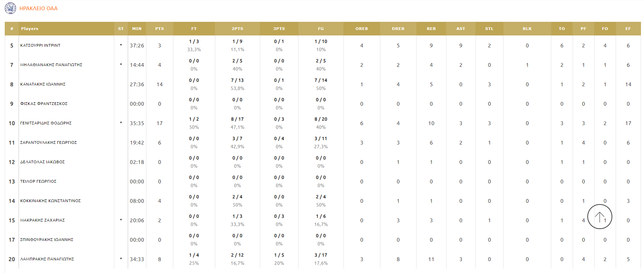Viewport: 644px width, 273px height.
Task: Click player ΣΑΡΑΝΤΟΥΛΑΚΗΣ ΓΕΩΡΓΙΟΣ
Action: coord(48,142)
